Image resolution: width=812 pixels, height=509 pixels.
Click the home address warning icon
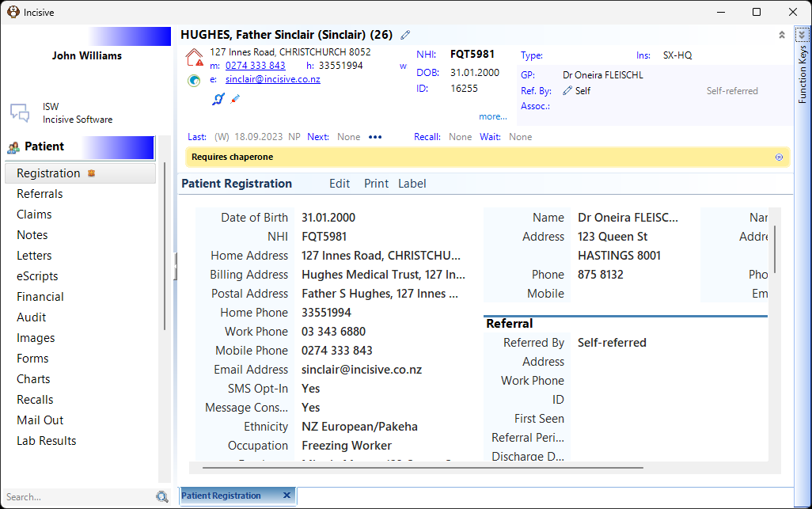tap(195, 57)
